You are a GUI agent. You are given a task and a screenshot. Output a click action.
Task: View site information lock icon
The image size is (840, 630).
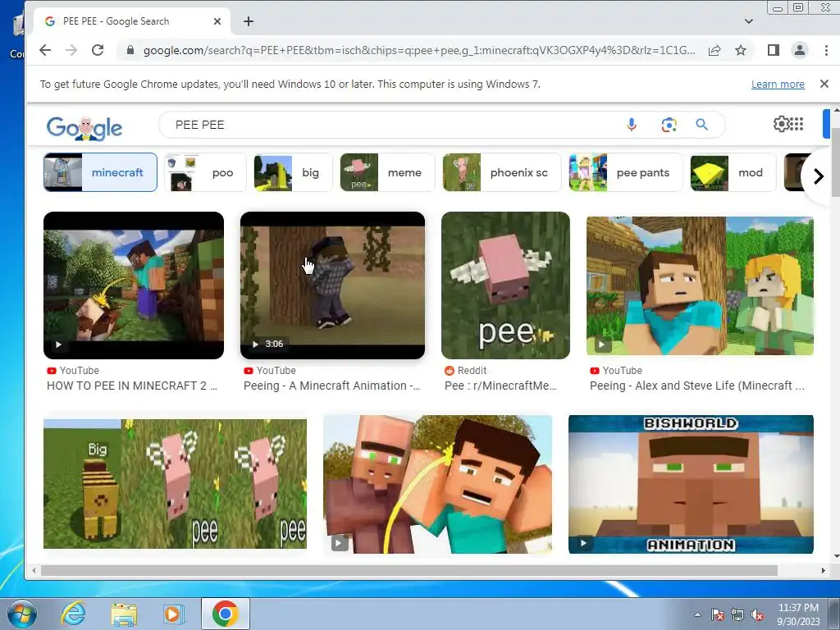point(130,50)
